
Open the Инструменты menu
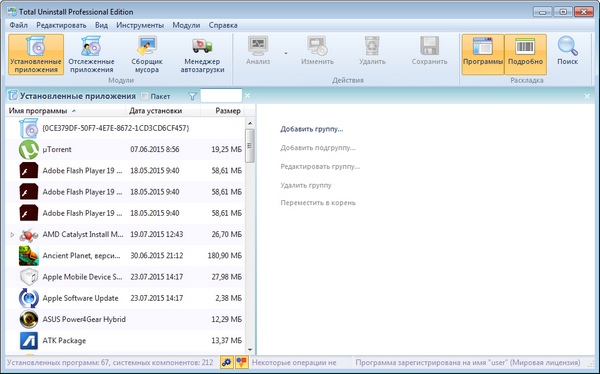click(140, 25)
